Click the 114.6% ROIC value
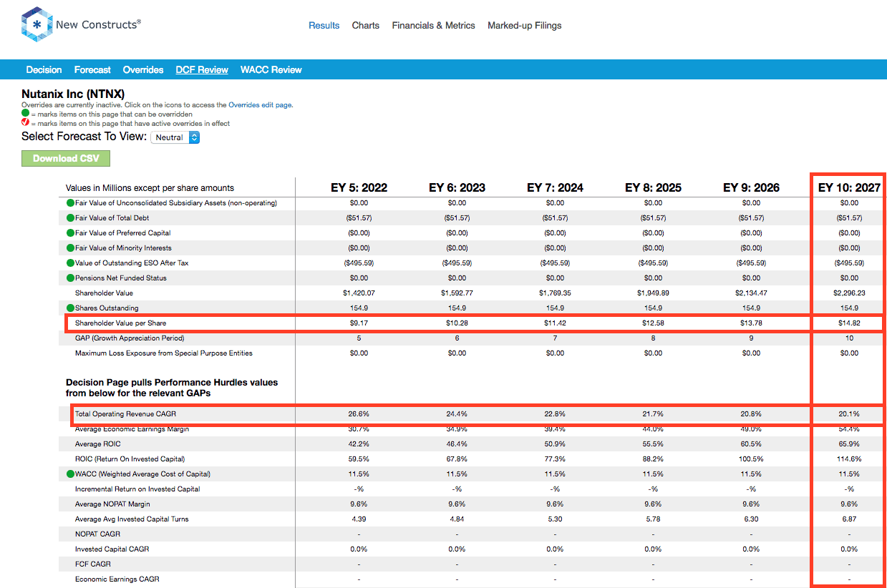The width and height of the screenshot is (887, 588). pos(849,459)
